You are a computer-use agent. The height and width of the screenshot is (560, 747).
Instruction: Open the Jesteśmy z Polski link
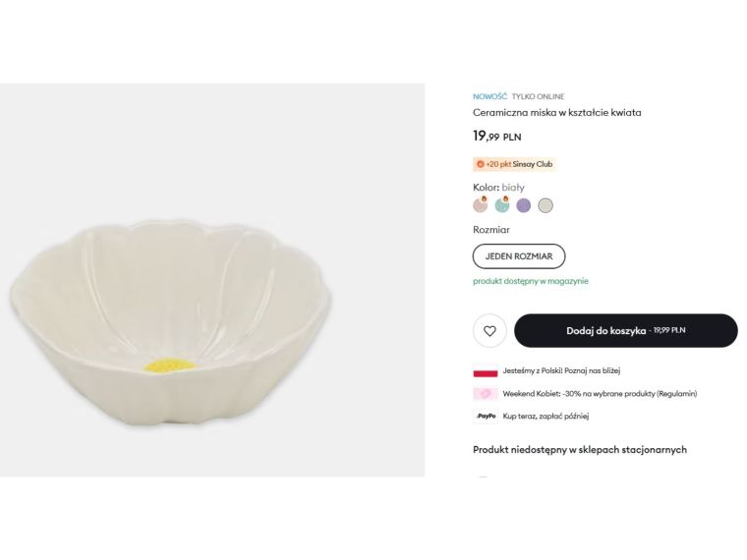coord(561,370)
